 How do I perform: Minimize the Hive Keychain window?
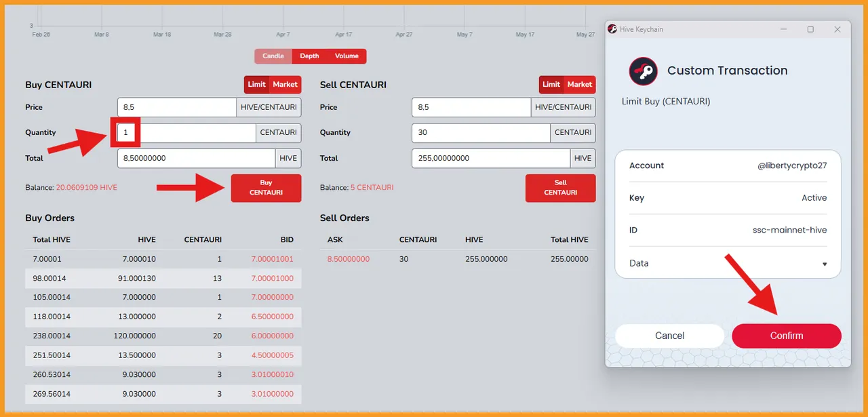click(x=784, y=29)
